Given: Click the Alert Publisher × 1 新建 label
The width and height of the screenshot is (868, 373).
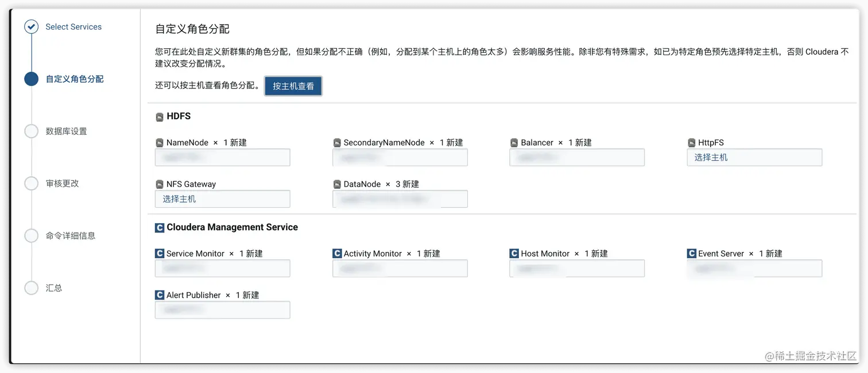Looking at the screenshot, I should coord(213,296).
